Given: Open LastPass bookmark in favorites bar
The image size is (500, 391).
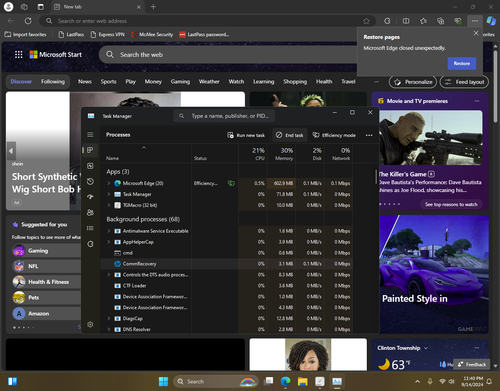Looking at the screenshot, I should pyautogui.click(x=71, y=34).
